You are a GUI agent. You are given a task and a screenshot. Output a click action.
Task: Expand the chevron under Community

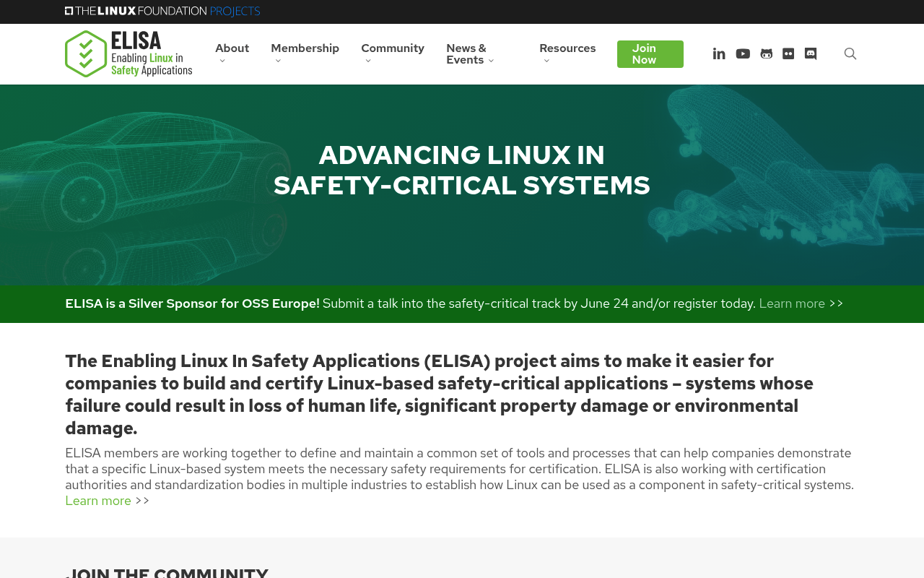368,61
